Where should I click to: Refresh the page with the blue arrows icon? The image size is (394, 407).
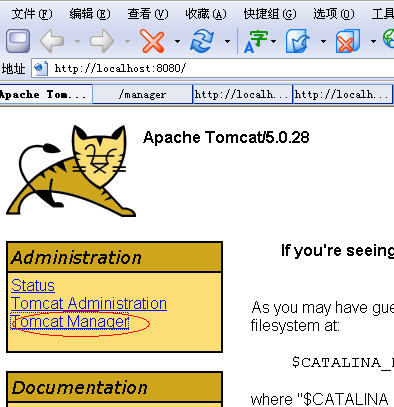tap(202, 41)
